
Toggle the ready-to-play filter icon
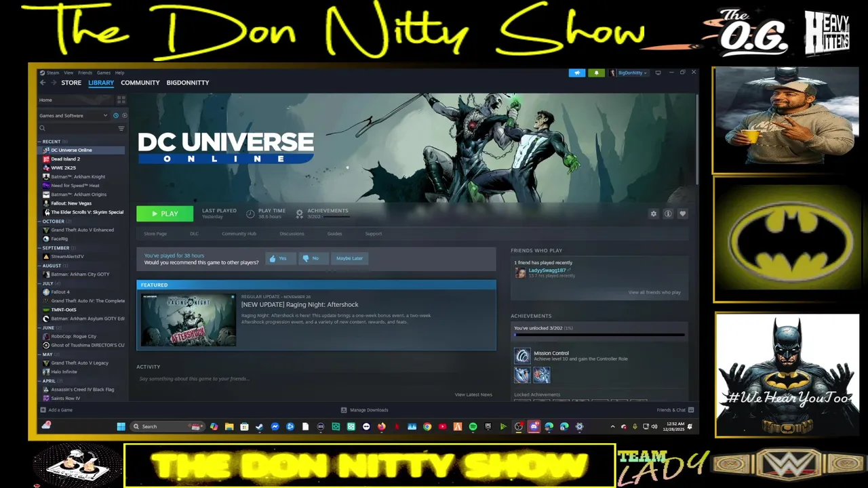(123, 116)
